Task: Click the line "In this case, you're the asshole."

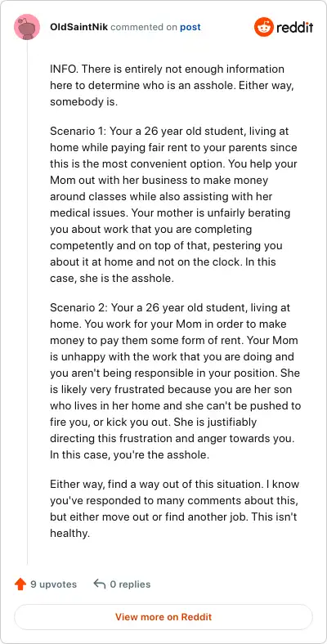Action: (x=130, y=455)
